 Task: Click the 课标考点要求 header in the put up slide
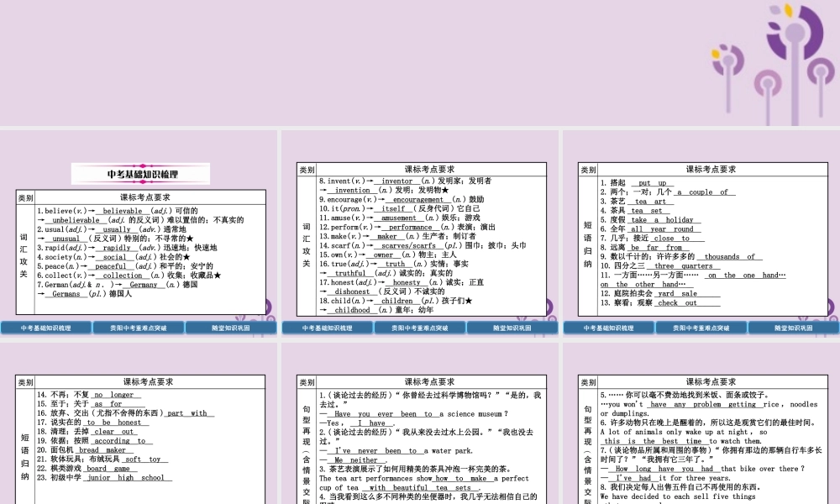coord(711,169)
